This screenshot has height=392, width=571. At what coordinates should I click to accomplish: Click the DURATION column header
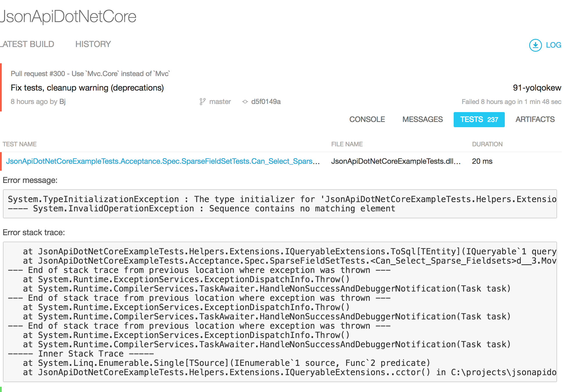(x=487, y=144)
